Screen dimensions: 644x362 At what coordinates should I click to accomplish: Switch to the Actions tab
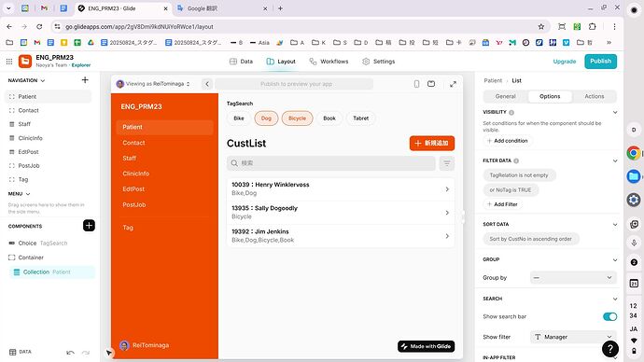tap(594, 96)
